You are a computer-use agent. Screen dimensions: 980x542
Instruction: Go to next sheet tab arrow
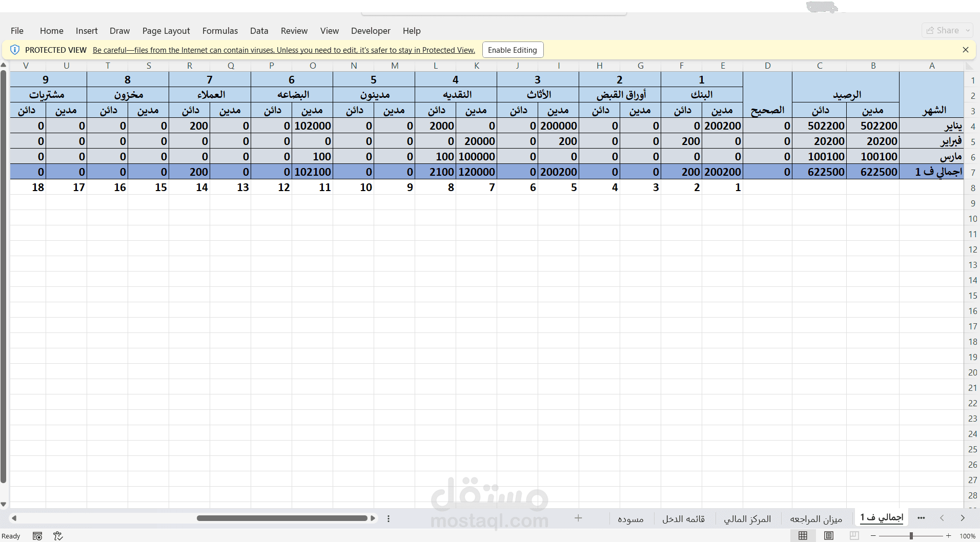pyautogui.click(x=963, y=518)
